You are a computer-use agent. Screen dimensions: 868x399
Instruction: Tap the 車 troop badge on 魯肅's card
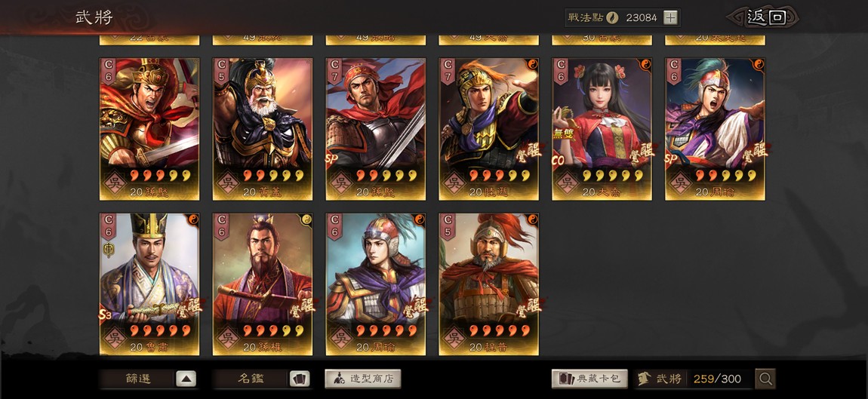click(109, 250)
